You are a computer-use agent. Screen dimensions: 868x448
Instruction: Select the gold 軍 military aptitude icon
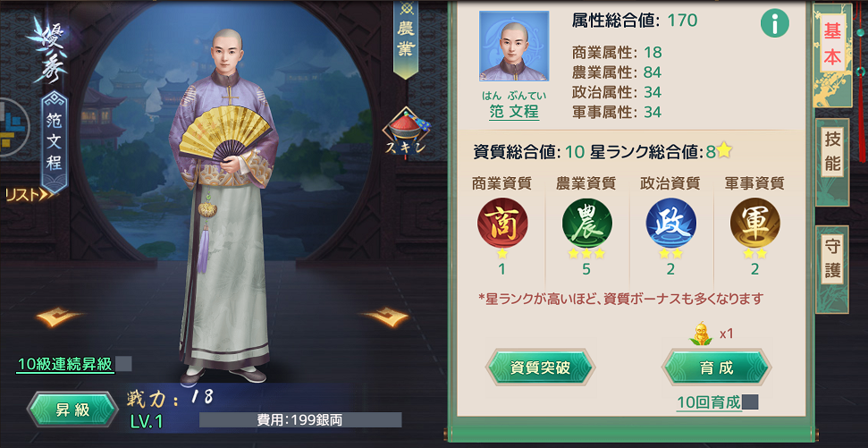point(755,222)
